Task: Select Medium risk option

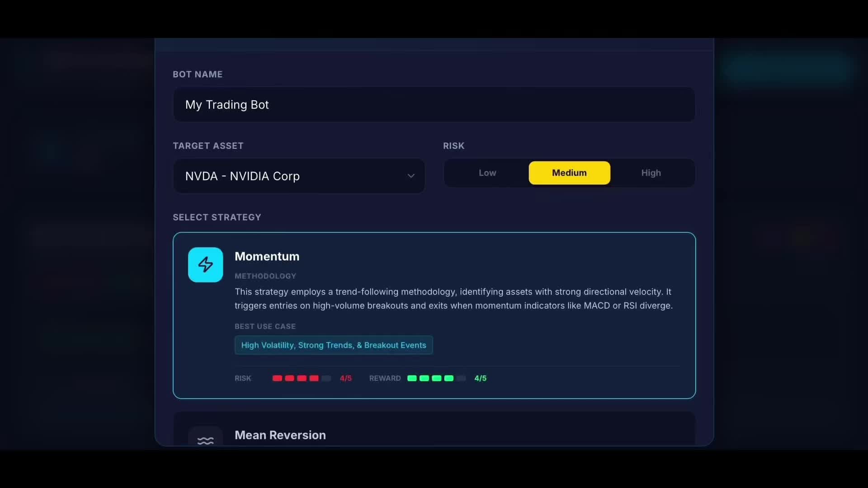Action: [x=569, y=173]
